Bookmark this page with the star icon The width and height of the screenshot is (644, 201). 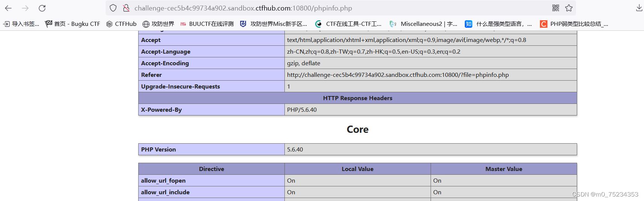pyautogui.click(x=569, y=8)
